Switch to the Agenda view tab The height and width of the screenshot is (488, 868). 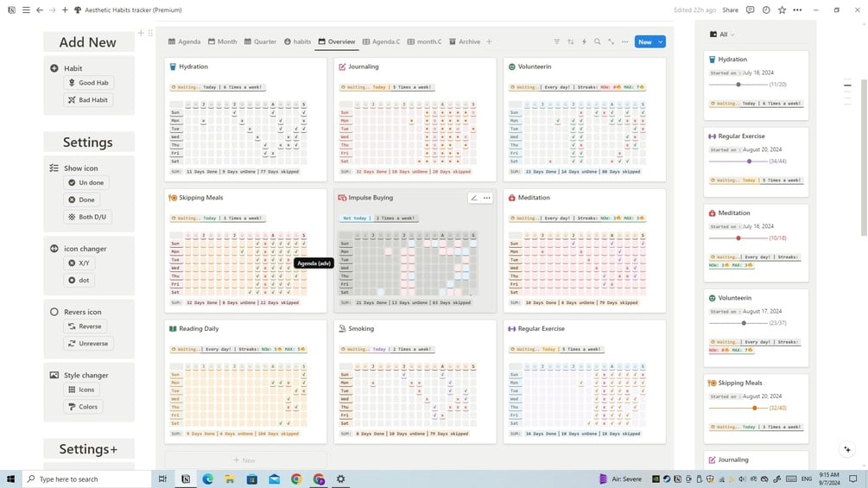pos(184,41)
